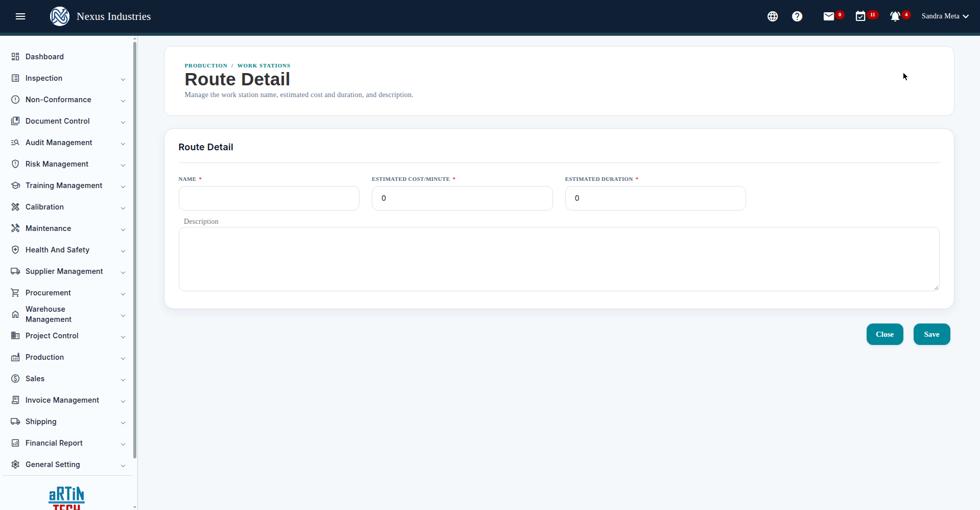Open the mail inbox icon
This screenshot has width=980, height=510.
829,16
